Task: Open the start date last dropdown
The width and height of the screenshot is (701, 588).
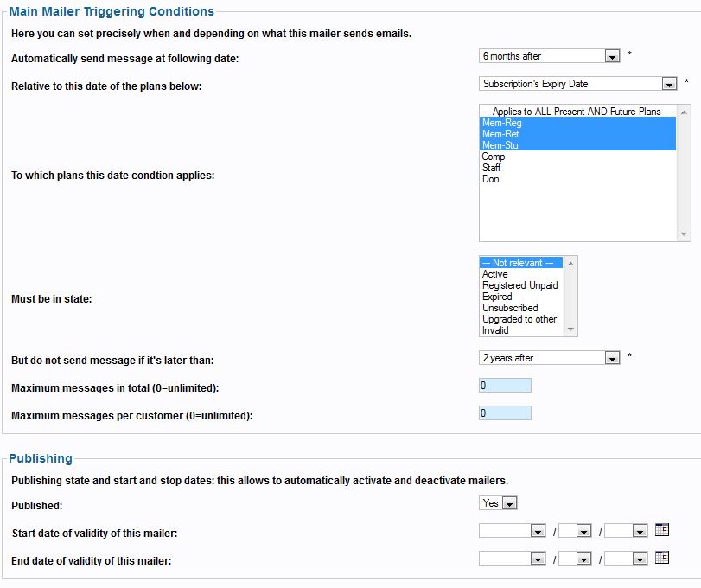Action: pyautogui.click(x=626, y=531)
